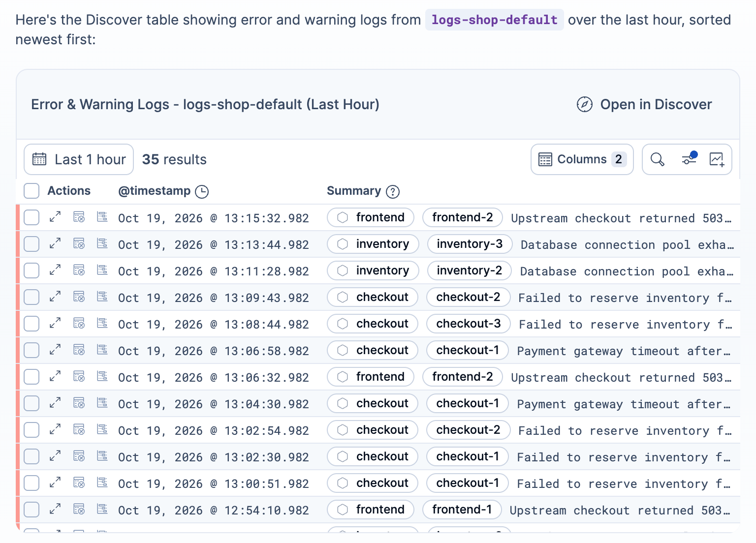756x543 pixels.
Task: Click the logs-shop-default code label
Action: pyautogui.click(x=495, y=20)
